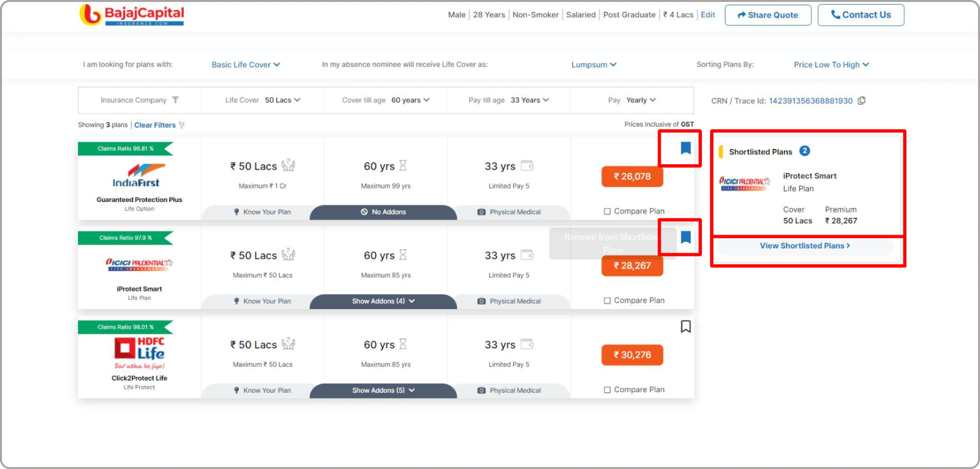Viewport: 980px width, 469px height.
Task: Open Insurance Company filter
Action: (139, 100)
